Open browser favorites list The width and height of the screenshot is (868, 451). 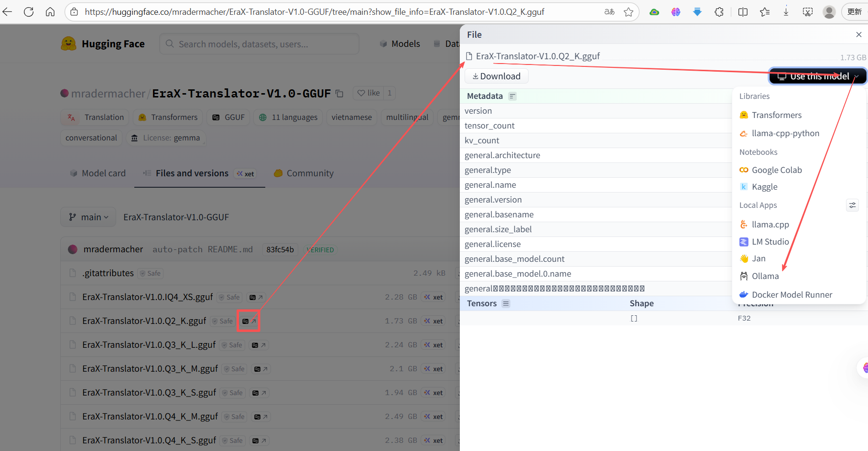tap(765, 12)
